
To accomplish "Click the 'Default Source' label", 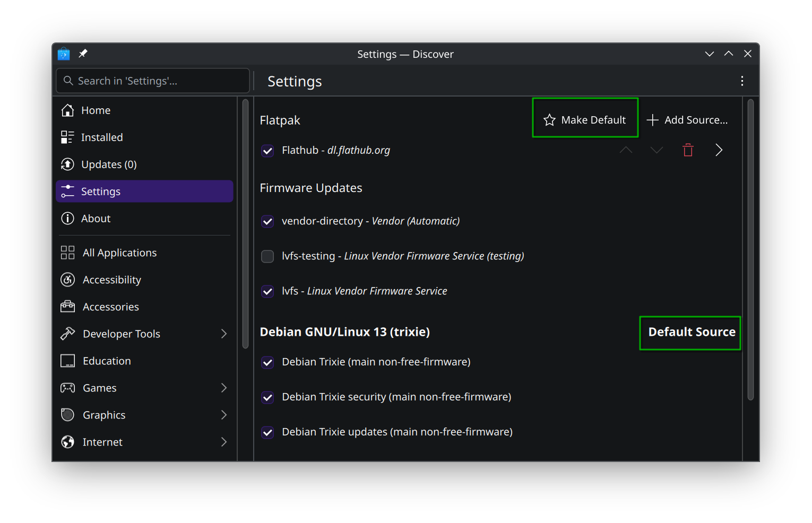I will point(692,332).
